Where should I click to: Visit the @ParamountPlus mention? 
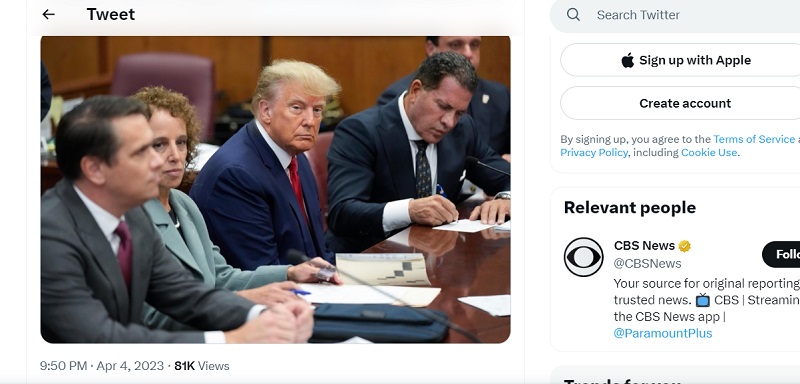coord(663,334)
